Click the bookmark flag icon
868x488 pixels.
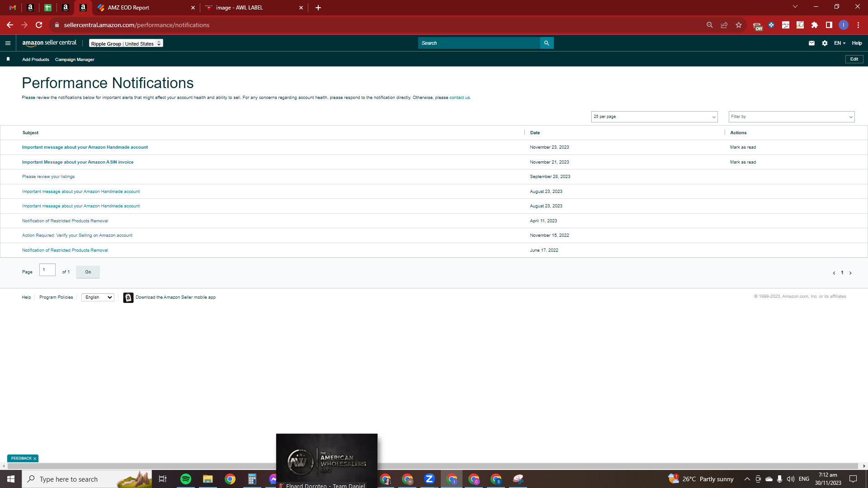point(8,59)
